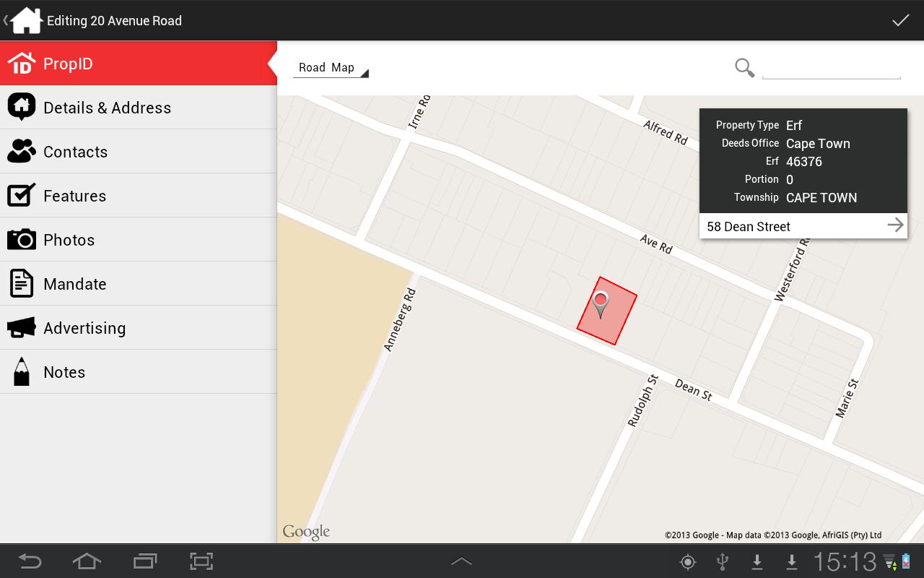This screenshot has width=924, height=578.
Task: Click the Erf number 46376 value
Action: [x=804, y=161]
